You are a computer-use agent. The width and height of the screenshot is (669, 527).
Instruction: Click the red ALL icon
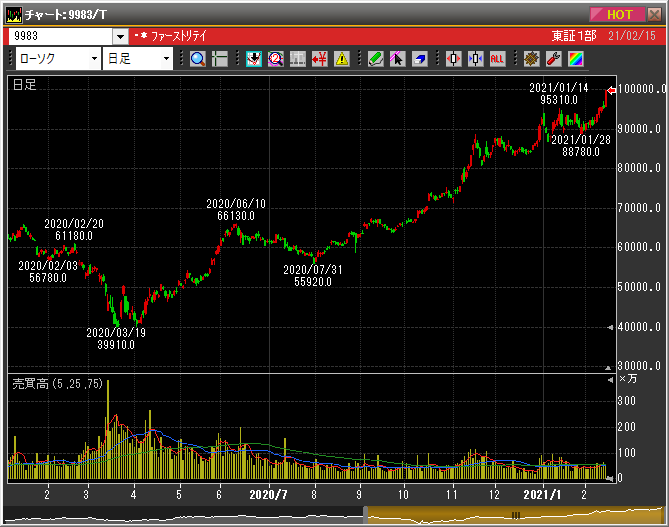point(497,59)
